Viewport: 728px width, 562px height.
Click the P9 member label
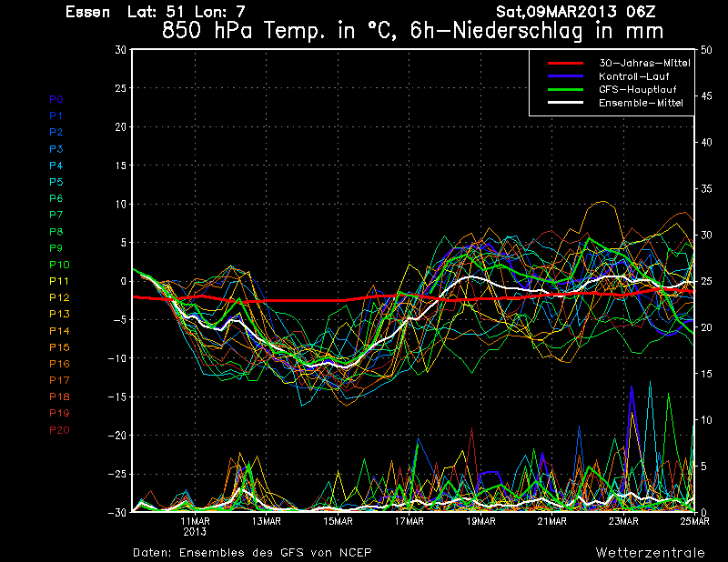click(x=56, y=248)
